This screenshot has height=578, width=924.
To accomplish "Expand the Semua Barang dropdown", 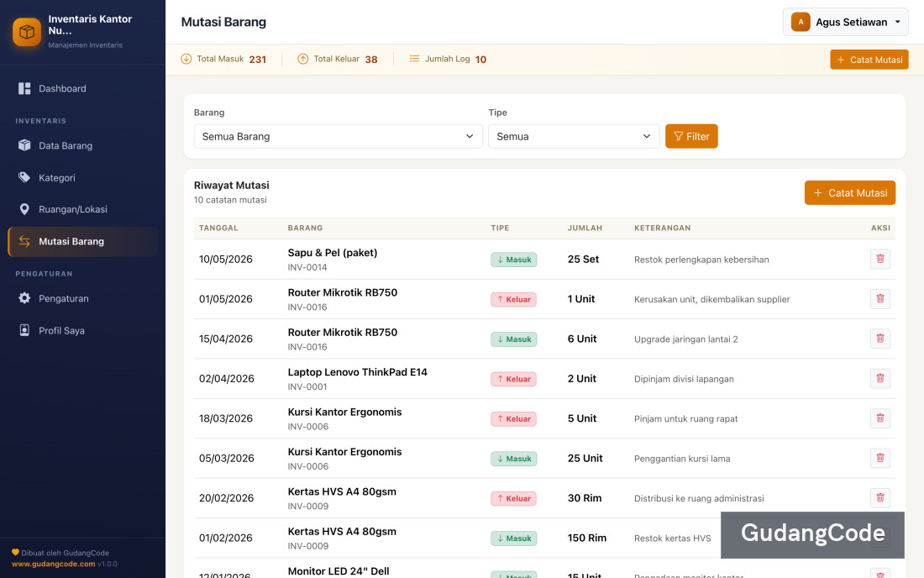I will click(339, 136).
